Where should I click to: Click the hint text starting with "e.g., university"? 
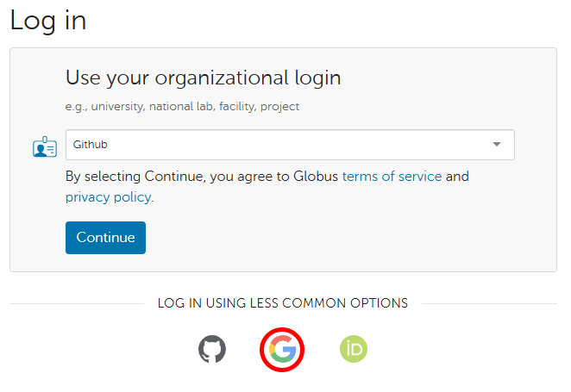pos(182,107)
